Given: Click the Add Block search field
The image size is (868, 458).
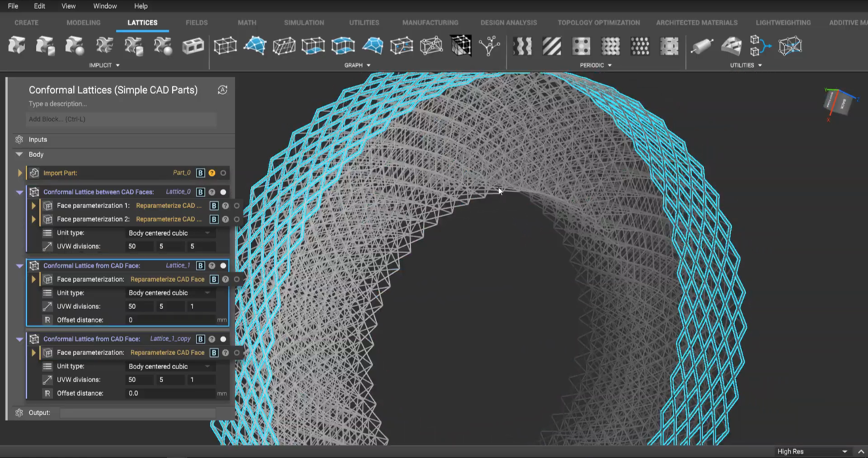Looking at the screenshot, I should [121, 119].
